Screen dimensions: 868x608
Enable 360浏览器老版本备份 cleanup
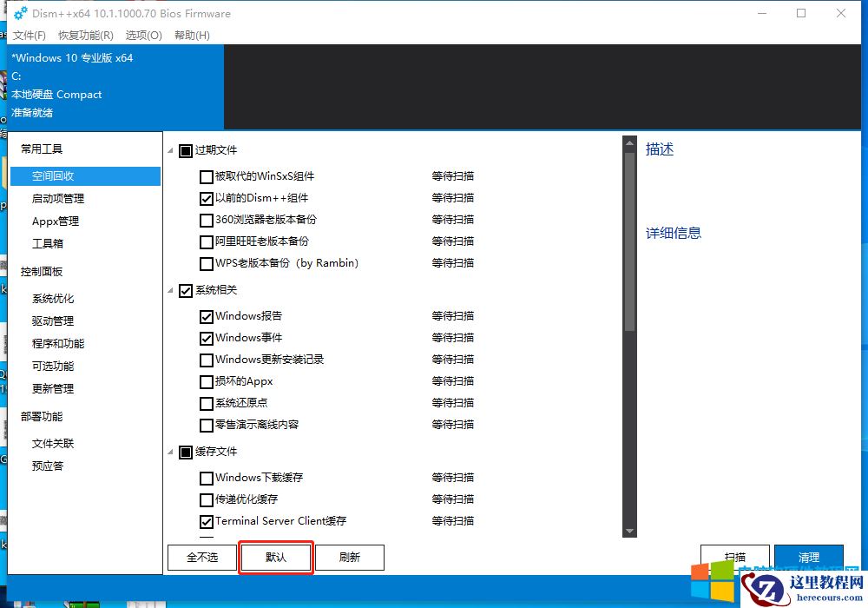coord(206,220)
